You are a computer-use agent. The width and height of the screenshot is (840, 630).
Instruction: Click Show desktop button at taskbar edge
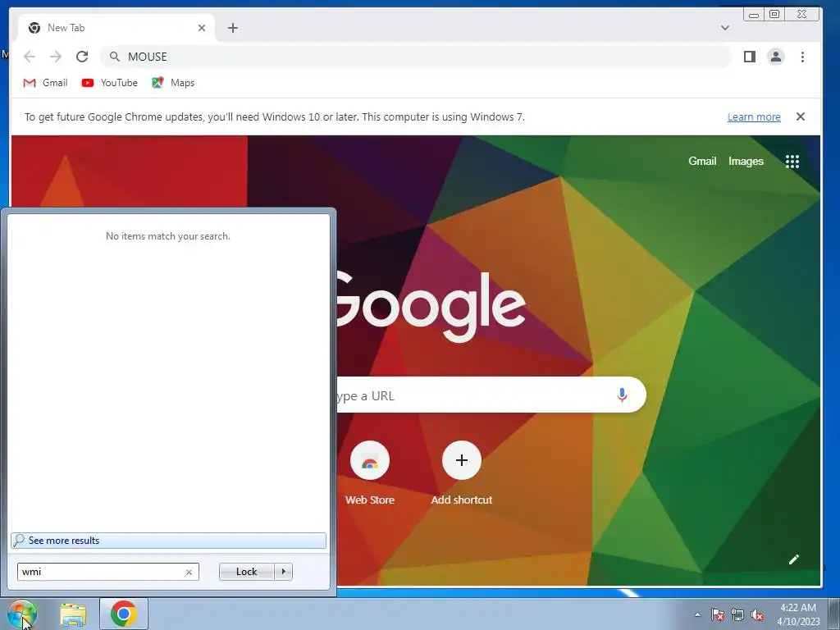point(834,614)
